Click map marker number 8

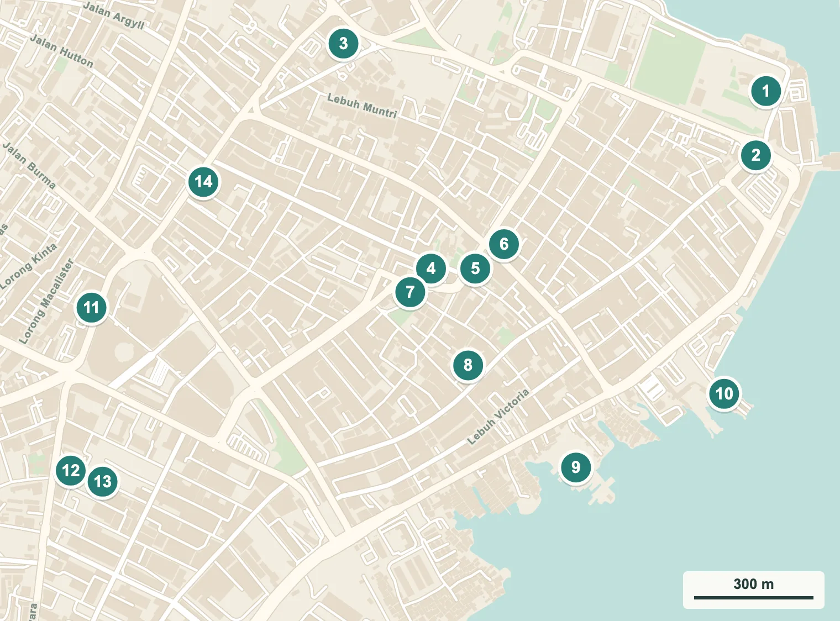point(468,365)
